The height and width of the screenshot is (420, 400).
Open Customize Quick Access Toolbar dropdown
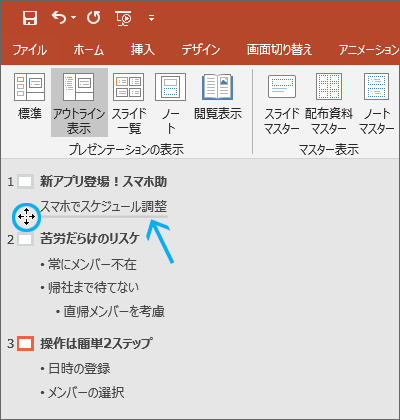coord(151,18)
